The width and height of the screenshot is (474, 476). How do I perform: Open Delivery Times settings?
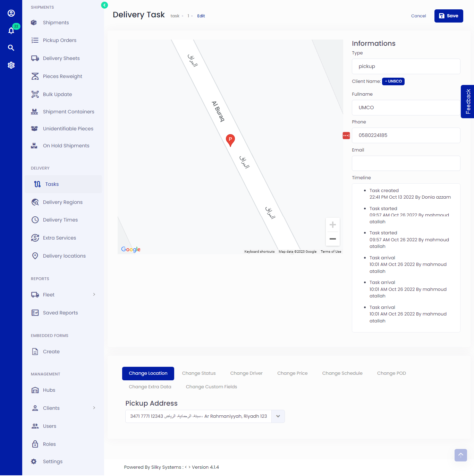tap(60, 220)
